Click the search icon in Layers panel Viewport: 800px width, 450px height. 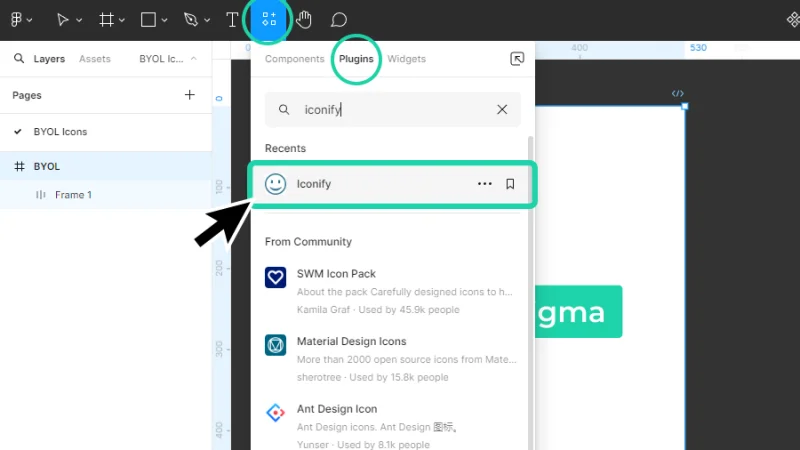(x=19, y=58)
